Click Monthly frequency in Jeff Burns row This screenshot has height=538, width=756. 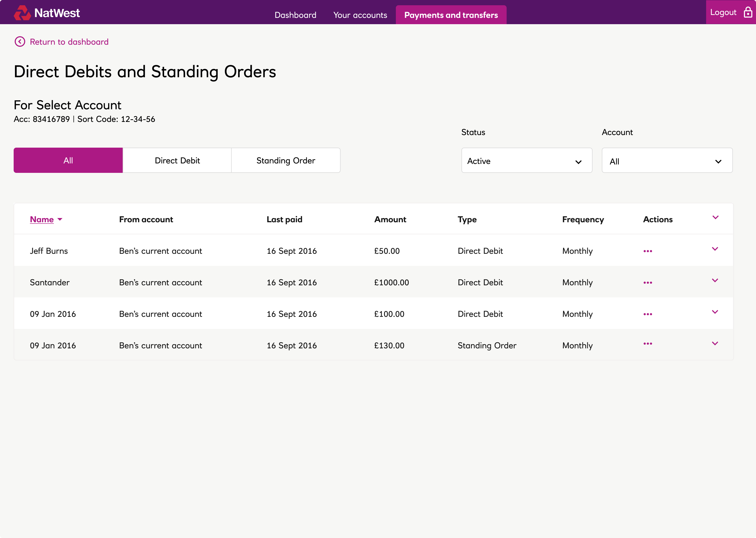coord(577,251)
